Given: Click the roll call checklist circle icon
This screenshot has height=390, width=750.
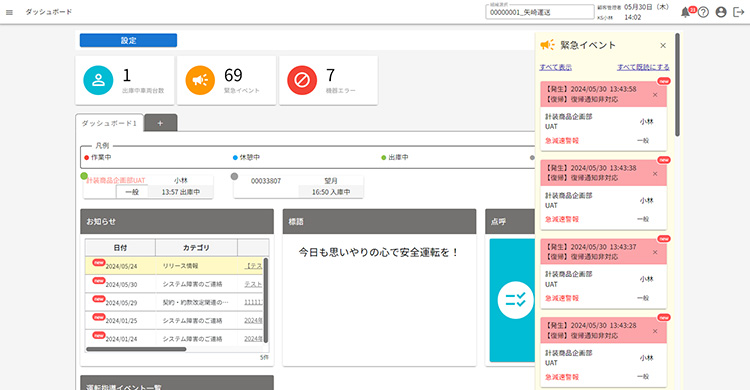Looking at the screenshot, I should [516, 300].
